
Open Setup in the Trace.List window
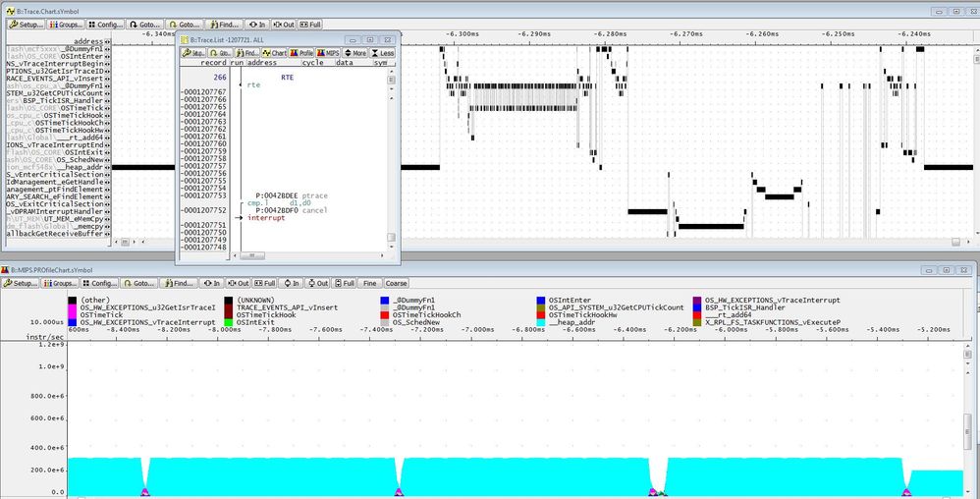[x=193, y=53]
